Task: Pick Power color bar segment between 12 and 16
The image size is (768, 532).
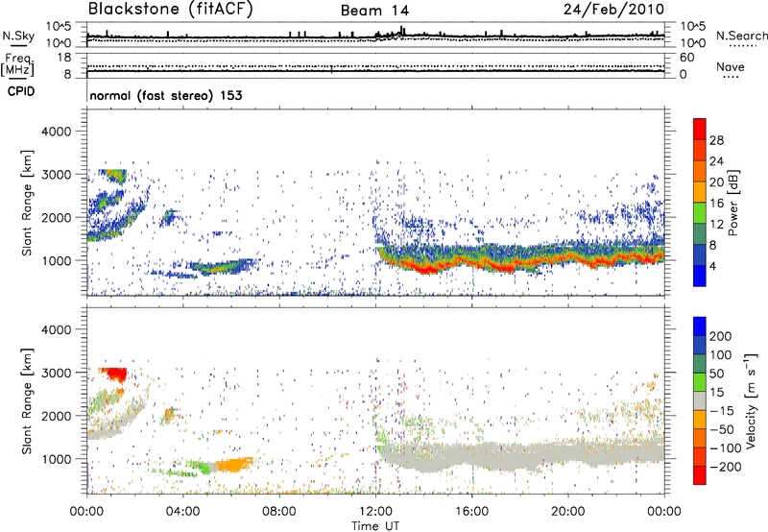Action: (x=700, y=212)
